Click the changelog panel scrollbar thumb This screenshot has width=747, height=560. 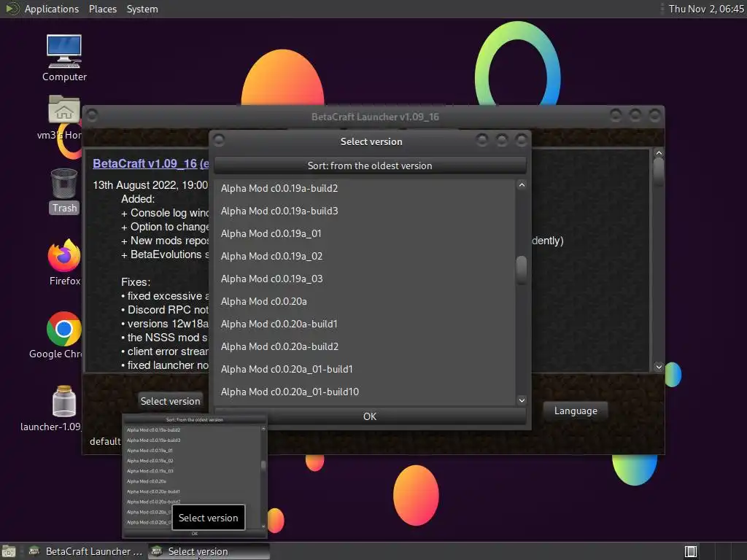tap(659, 171)
